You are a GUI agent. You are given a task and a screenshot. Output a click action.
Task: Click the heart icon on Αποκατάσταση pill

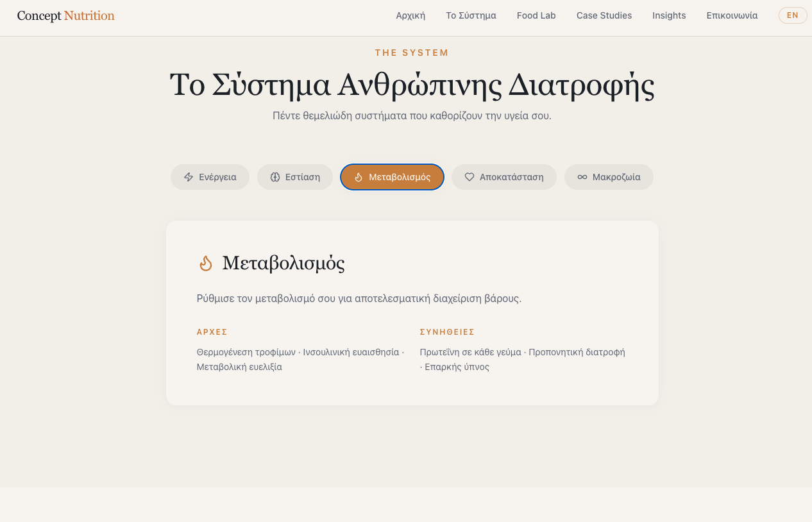point(469,177)
